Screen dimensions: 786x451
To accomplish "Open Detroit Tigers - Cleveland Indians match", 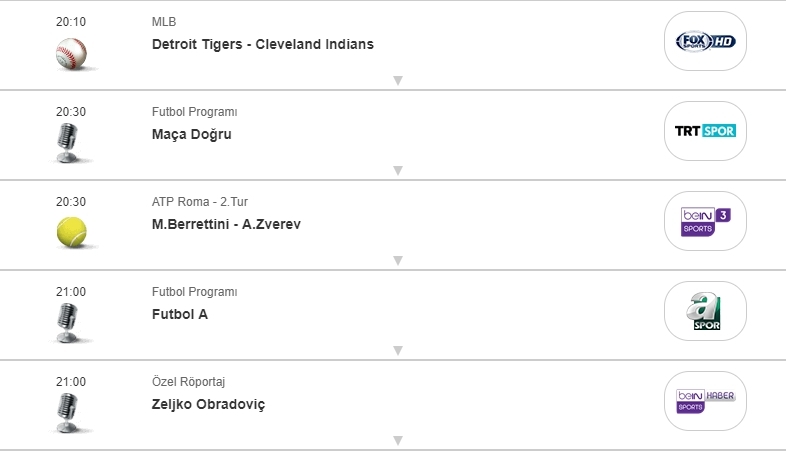I will tap(263, 44).
